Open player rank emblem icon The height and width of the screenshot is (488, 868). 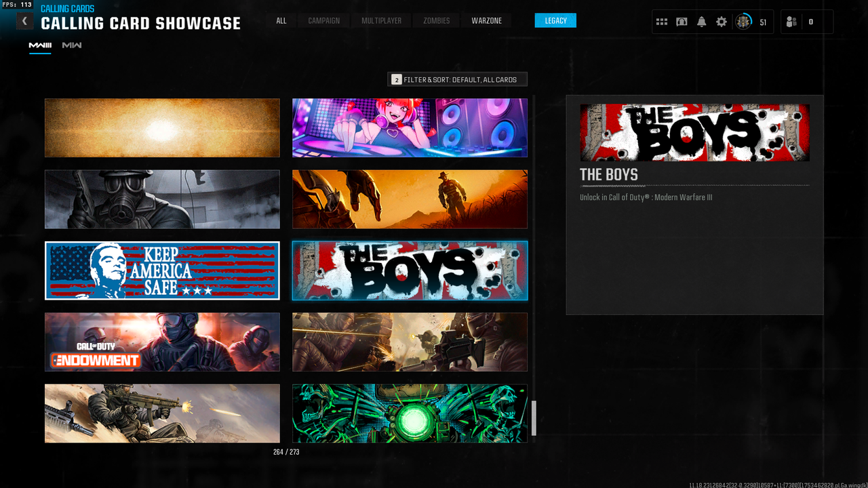(x=744, y=22)
